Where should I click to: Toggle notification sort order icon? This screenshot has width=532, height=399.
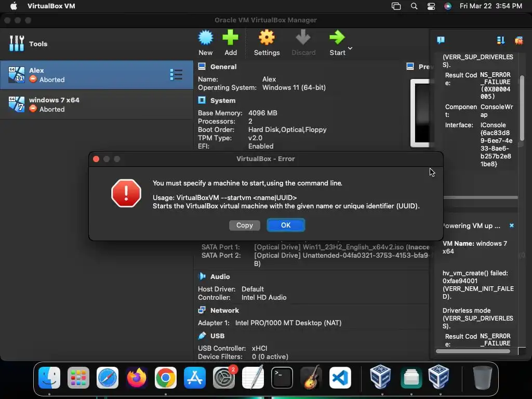(501, 41)
